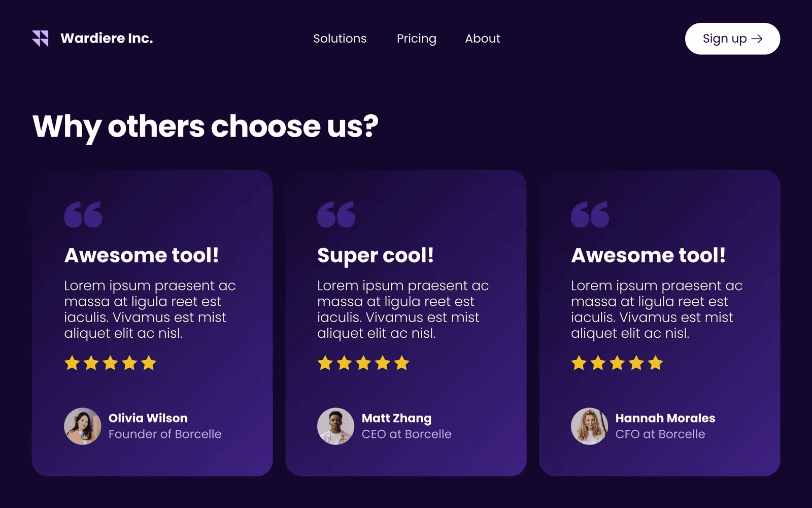Image resolution: width=812 pixels, height=508 pixels.
Task: Select Hannah Morales's profile photo
Action: (589, 426)
